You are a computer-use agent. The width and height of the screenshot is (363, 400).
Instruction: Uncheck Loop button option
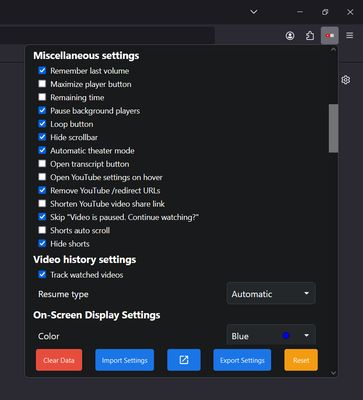coord(42,124)
